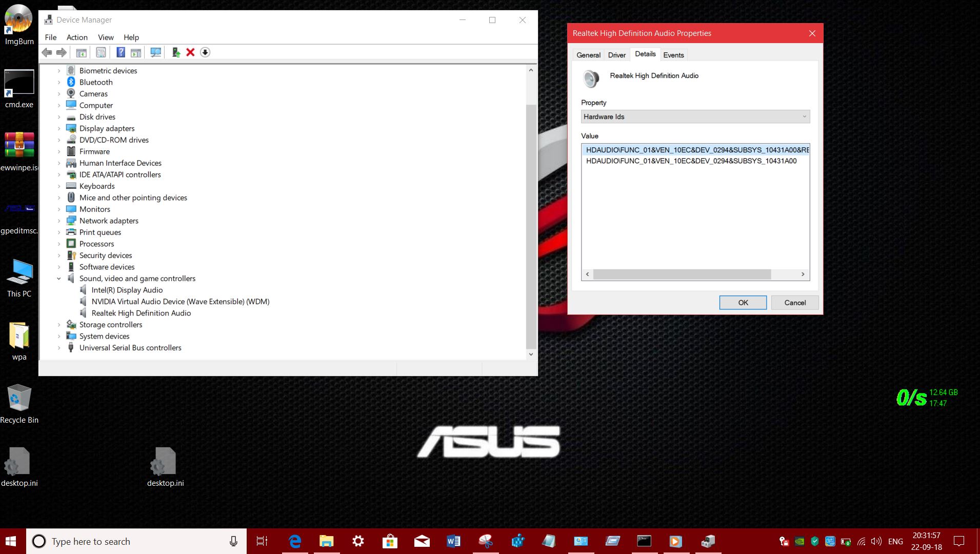Click the horizontal scrollbar in Value list

(x=682, y=274)
